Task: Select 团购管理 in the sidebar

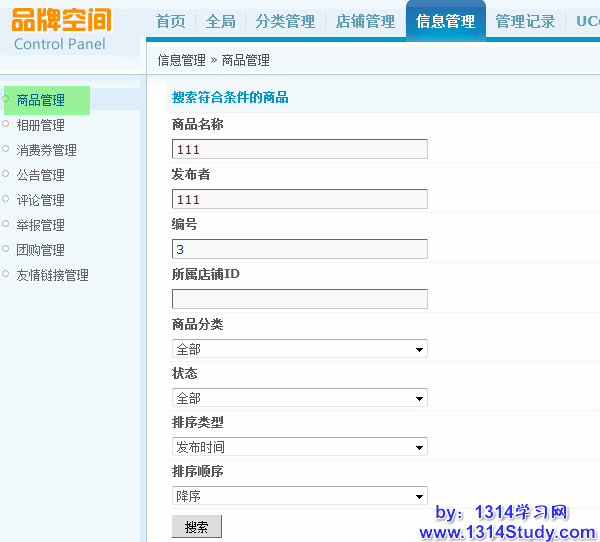Action: coord(41,250)
